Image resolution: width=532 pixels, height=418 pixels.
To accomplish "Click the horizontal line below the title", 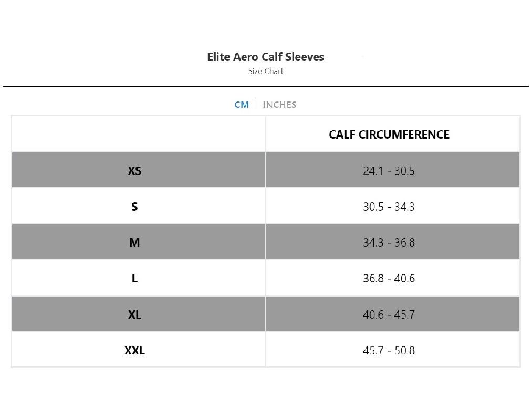I will click(x=265, y=86).
